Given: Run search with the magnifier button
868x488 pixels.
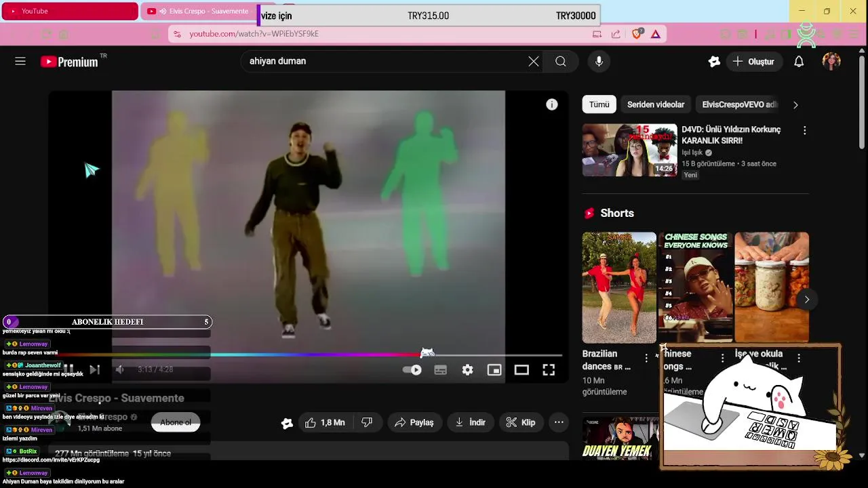Looking at the screenshot, I should (x=561, y=61).
